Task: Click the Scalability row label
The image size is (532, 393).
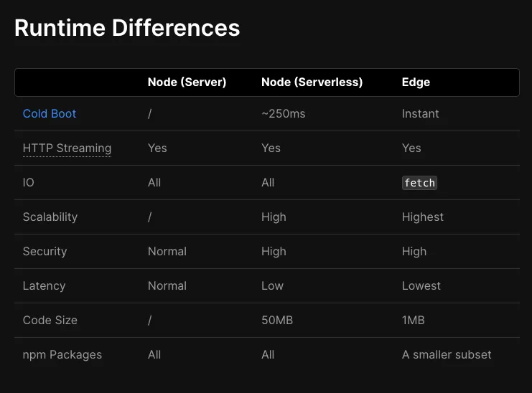Action: [x=50, y=217]
